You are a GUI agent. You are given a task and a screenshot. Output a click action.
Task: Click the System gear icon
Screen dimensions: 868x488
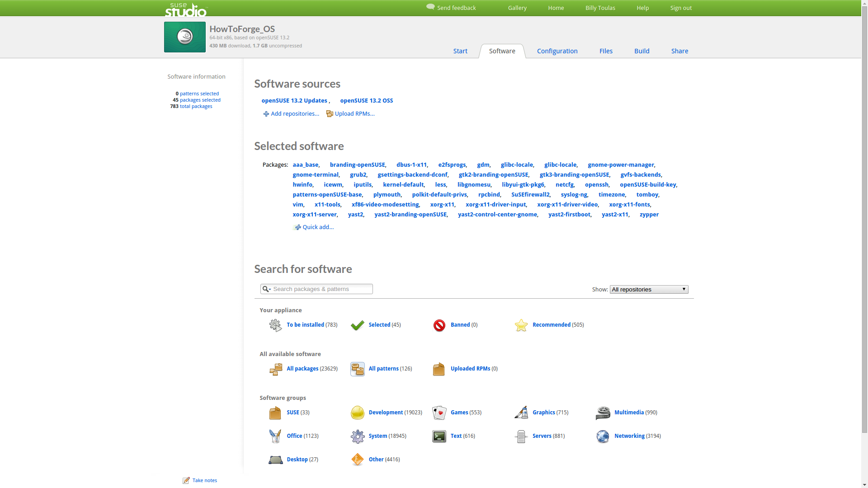pos(358,436)
